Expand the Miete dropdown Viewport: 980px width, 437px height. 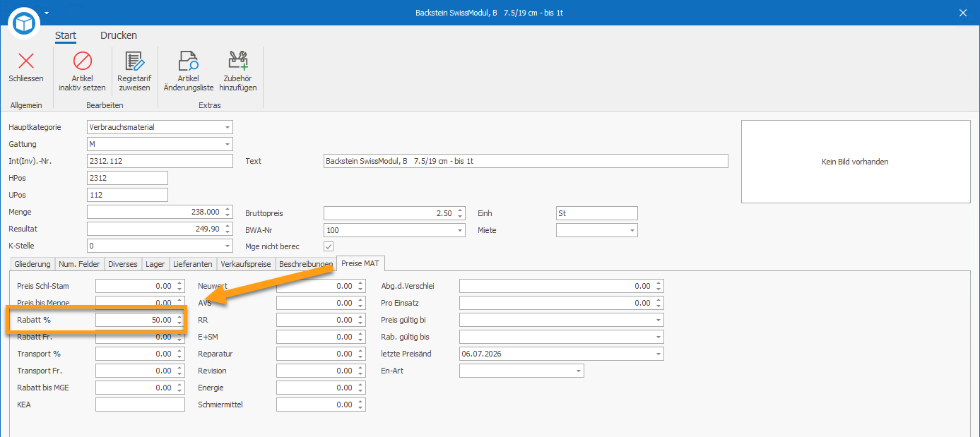[x=632, y=230]
